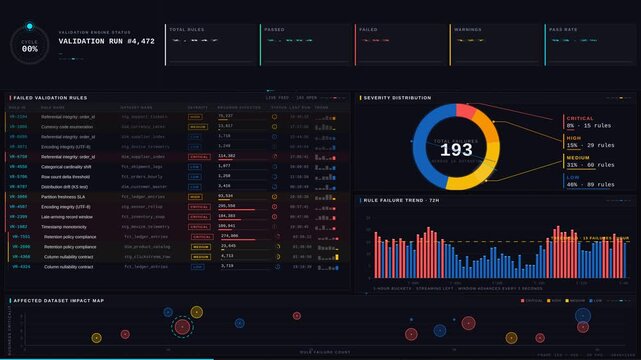Viewport: 641px width, 360px height.
Task: Click the Medium entry showing 60 rules
Action: (x=590, y=161)
